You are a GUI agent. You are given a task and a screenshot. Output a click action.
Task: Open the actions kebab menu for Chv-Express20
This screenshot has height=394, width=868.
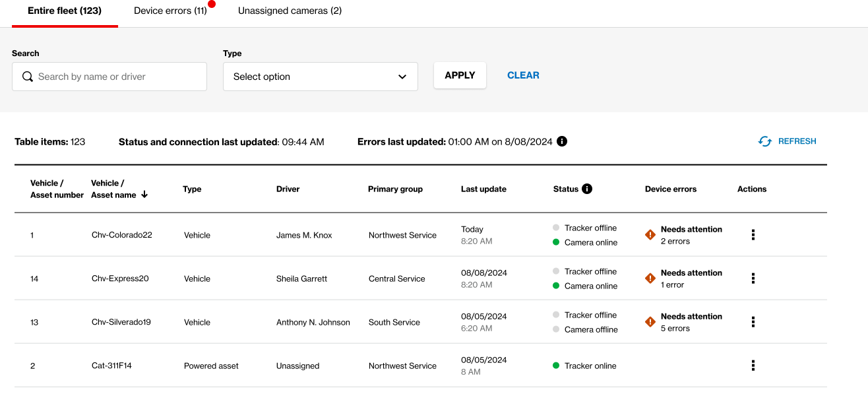[753, 278]
